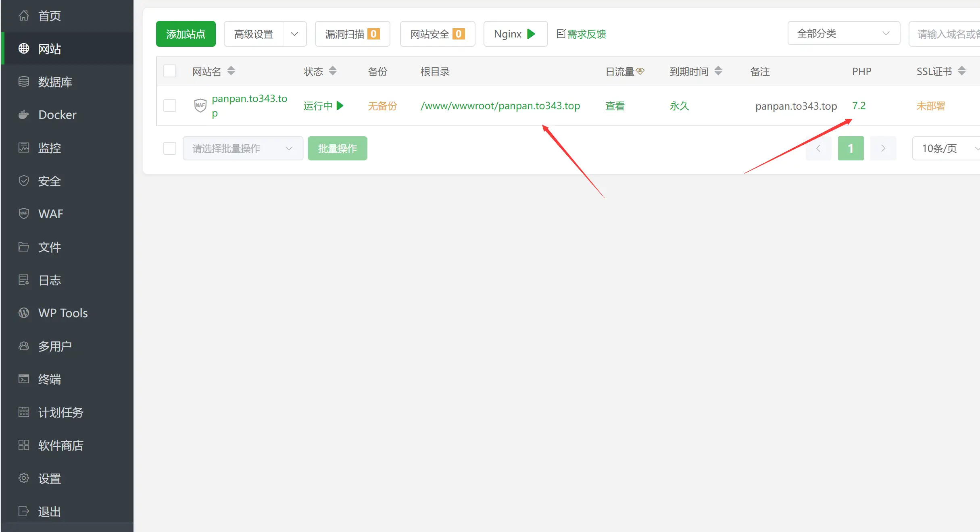The height and width of the screenshot is (532, 980).
Task: Click the 添加站点 button to add a site
Action: click(x=186, y=34)
